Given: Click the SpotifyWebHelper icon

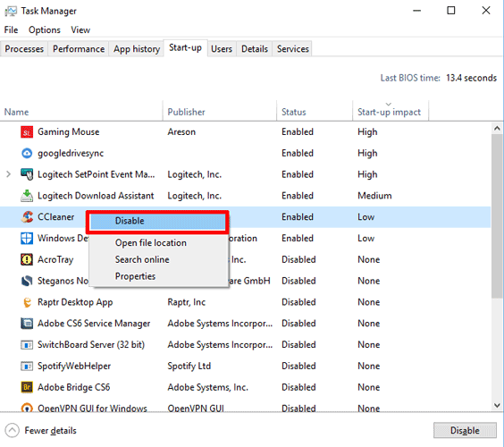Looking at the screenshot, I should point(27,366).
